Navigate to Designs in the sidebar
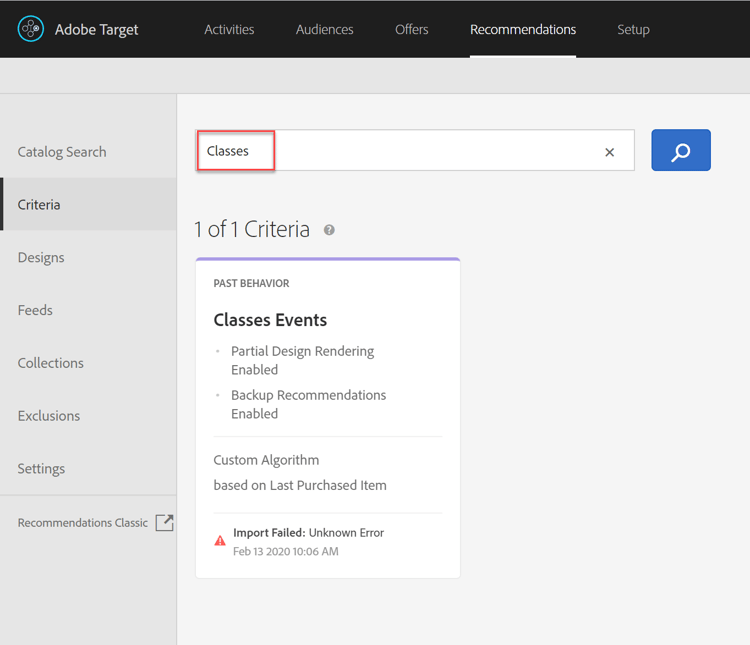The image size is (750, 645). click(x=41, y=257)
